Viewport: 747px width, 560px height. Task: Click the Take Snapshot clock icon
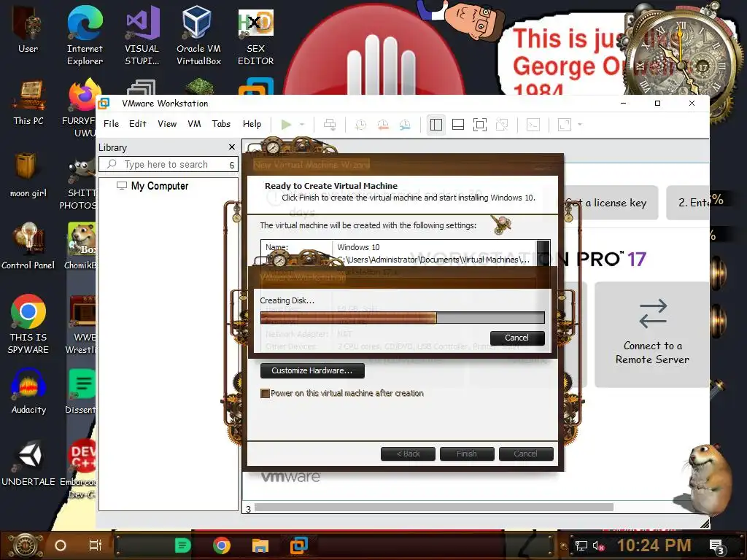point(360,125)
